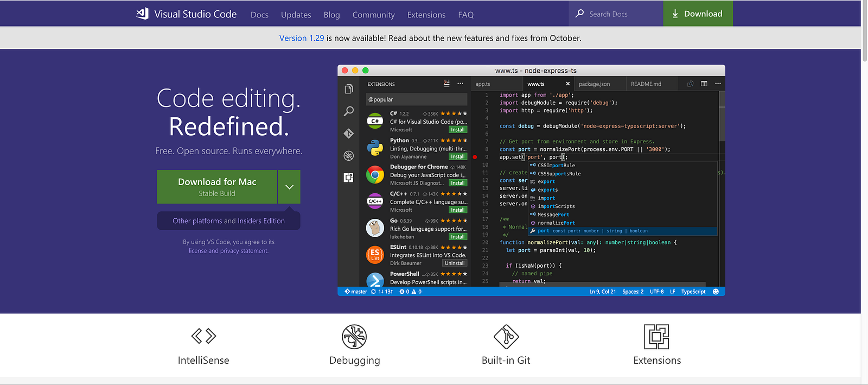Click Ln 9, Col 21 in status bar
The height and width of the screenshot is (385, 868).
pyautogui.click(x=602, y=292)
